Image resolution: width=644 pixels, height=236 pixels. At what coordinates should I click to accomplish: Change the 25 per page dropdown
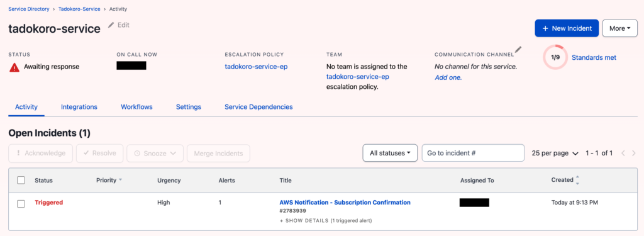555,154
